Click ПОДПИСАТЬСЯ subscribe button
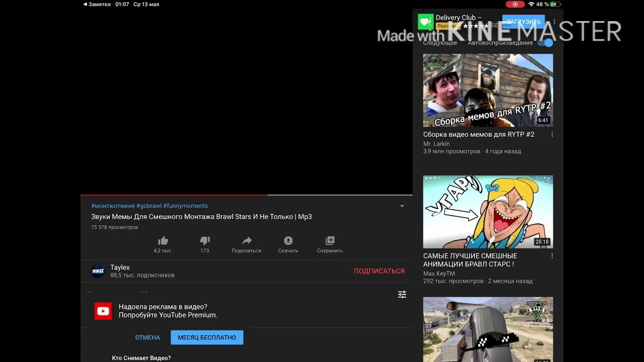Image resolution: width=644 pixels, height=362 pixels. tap(379, 271)
